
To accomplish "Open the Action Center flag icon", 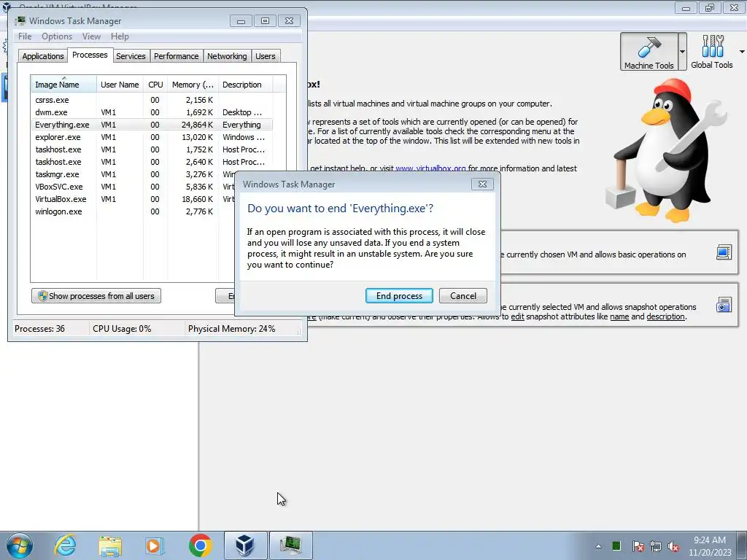I will [638, 546].
